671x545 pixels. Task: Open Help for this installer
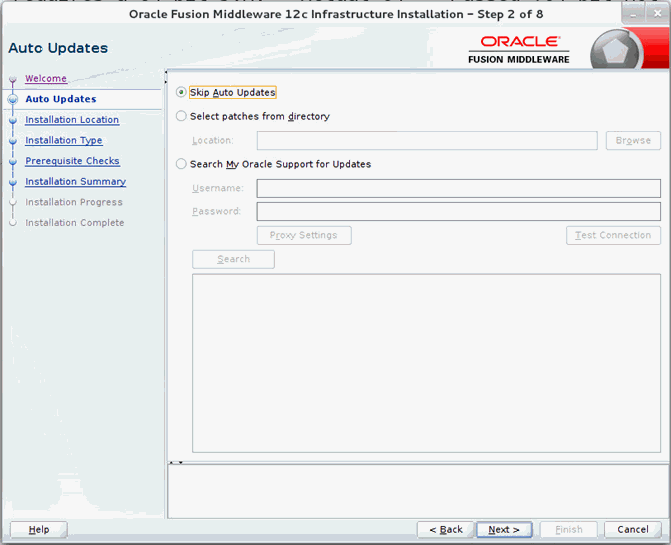tap(39, 530)
